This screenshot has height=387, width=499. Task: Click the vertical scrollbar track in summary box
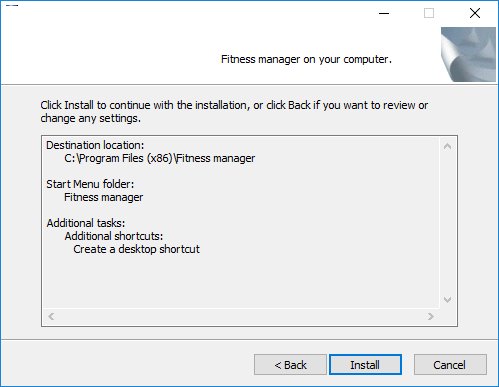pyautogui.click(x=447, y=223)
